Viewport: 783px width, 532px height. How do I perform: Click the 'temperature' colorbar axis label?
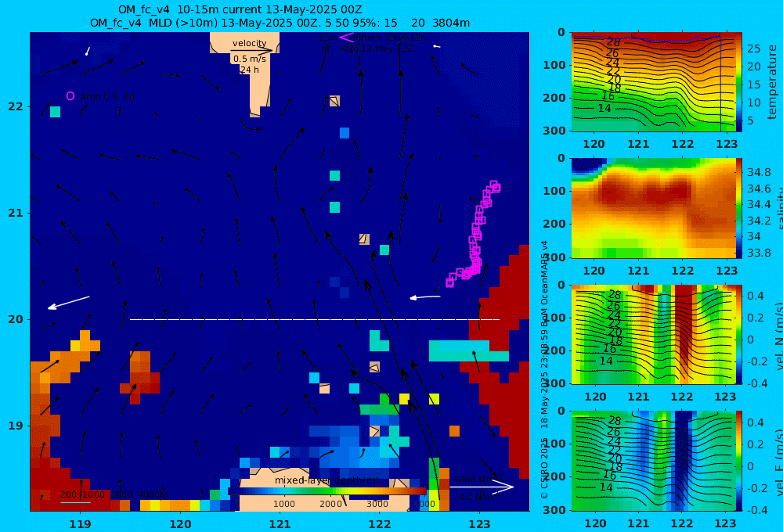(x=773, y=82)
